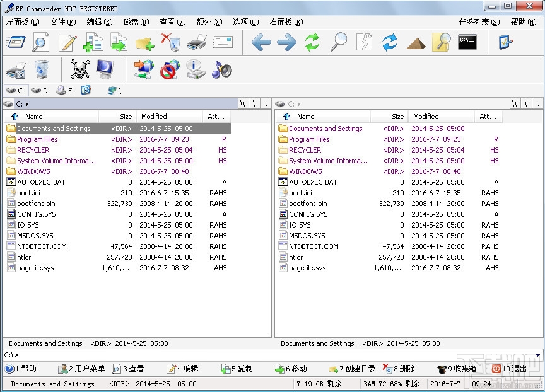Click the create new folder icon
The height and width of the screenshot is (392, 545).
click(144, 43)
